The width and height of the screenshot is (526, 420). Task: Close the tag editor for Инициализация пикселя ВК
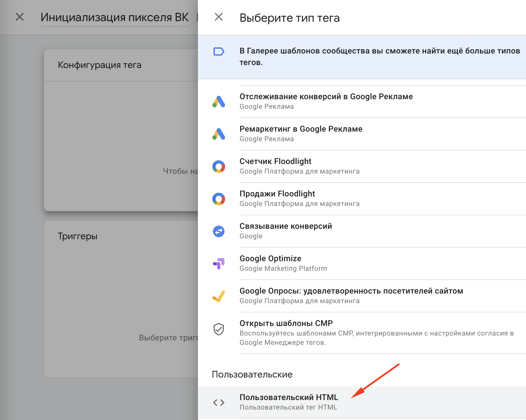click(x=20, y=17)
